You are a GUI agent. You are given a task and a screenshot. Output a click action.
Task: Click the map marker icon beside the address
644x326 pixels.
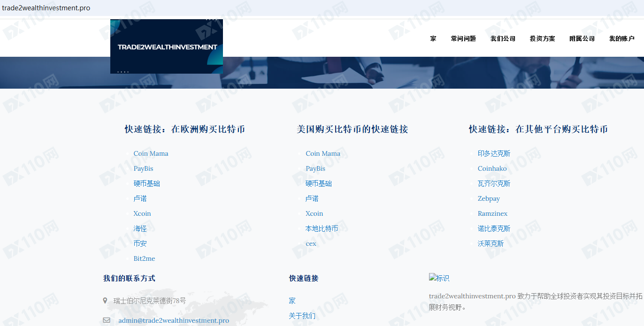tap(105, 301)
